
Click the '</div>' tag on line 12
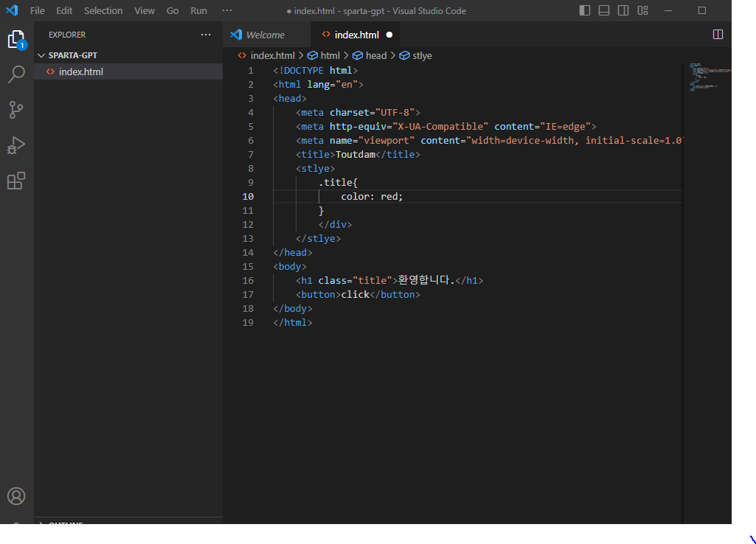335,225
